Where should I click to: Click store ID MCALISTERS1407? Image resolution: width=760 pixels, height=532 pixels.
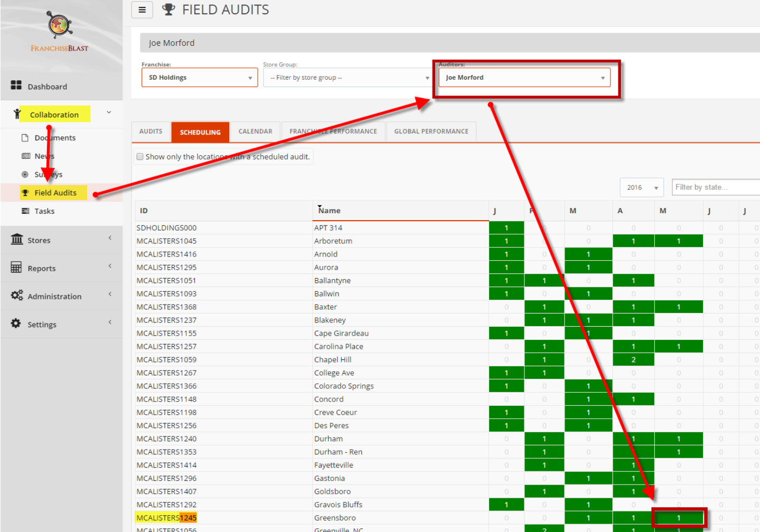tap(166, 492)
